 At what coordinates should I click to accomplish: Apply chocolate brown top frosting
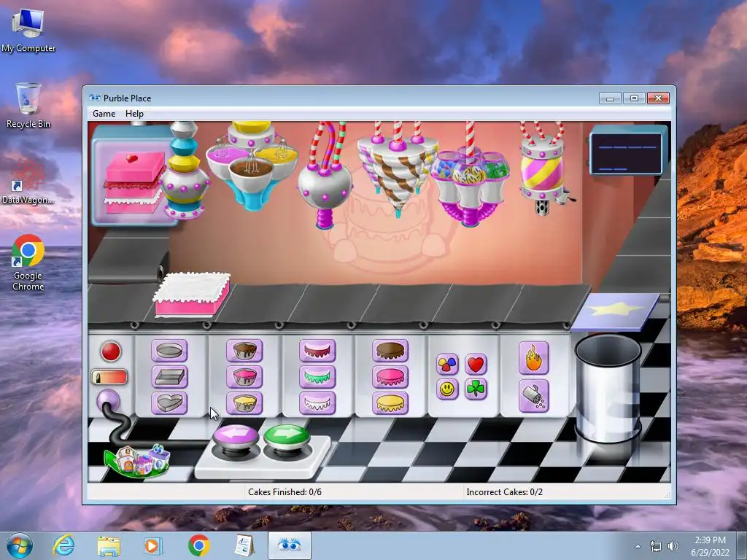click(x=390, y=351)
